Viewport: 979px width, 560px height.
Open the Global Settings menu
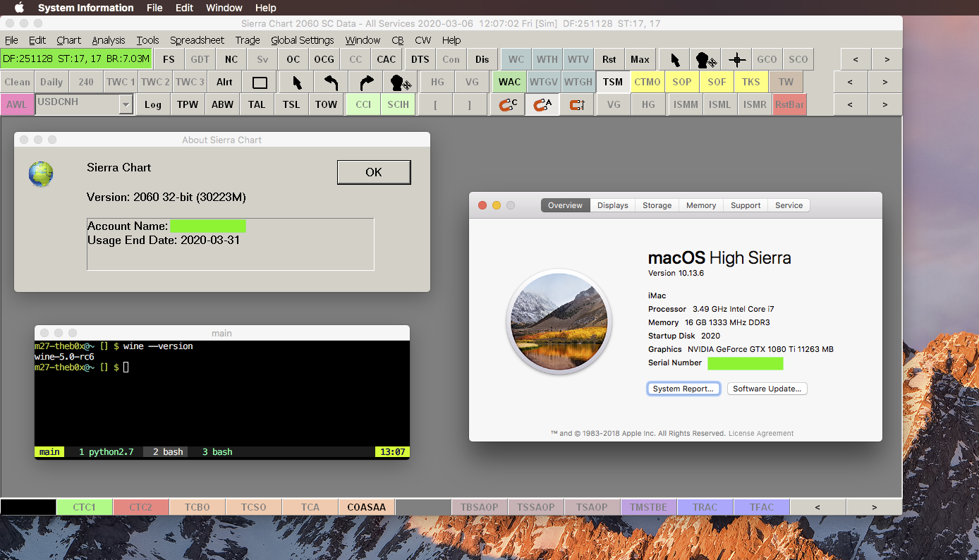(303, 40)
